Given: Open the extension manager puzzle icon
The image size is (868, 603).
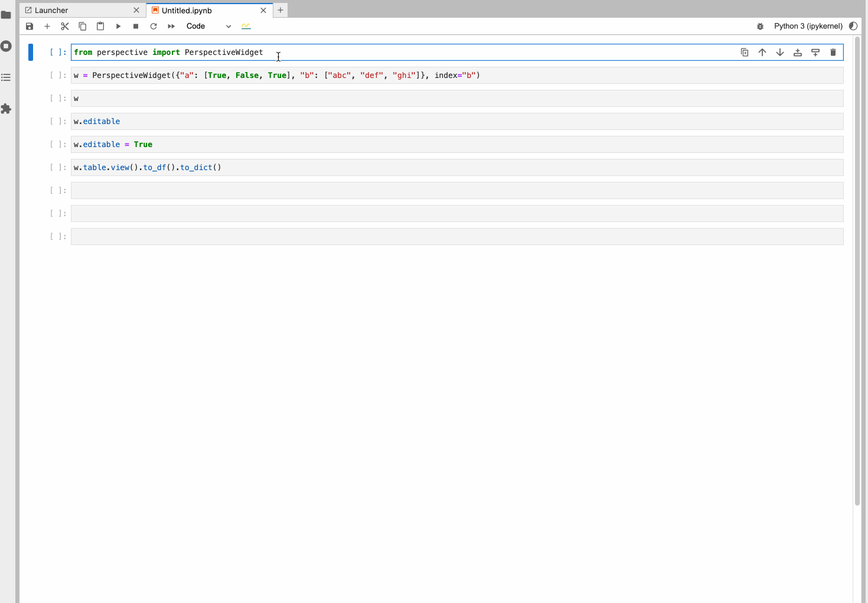Looking at the screenshot, I should click(x=6, y=109).
